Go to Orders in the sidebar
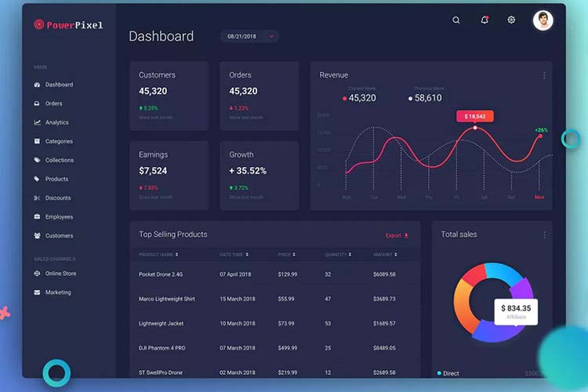 (53, 103)
